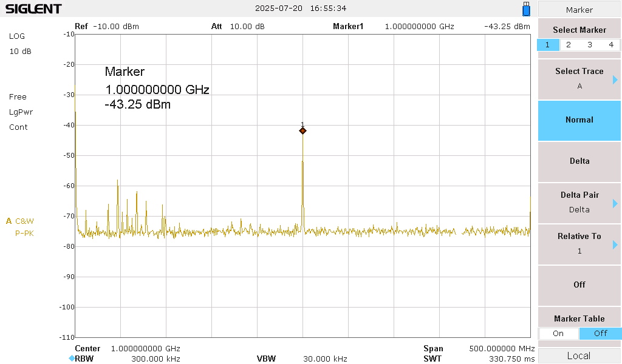Choose the Delta marker mode

tap(579, 161)
